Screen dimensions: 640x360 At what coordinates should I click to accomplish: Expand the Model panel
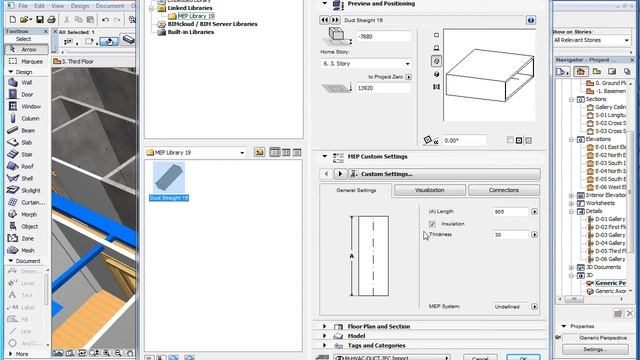(x=325, y=336)
